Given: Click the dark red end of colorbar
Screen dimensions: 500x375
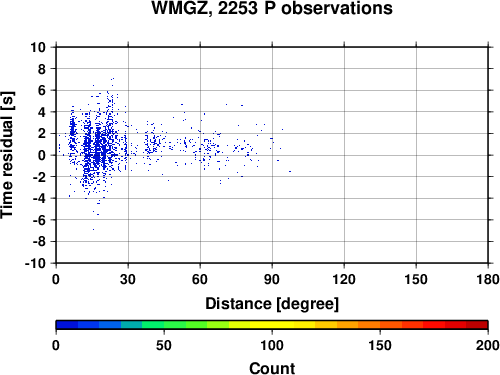Looking at the screenshot, I should (x=477, y=325).
